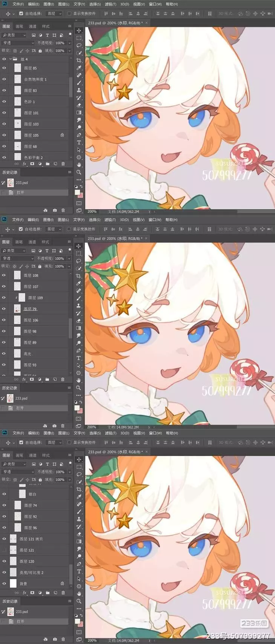Select the Zoom tool in the 背景 layer window
The image size is (275, 644).
(79, 601)
